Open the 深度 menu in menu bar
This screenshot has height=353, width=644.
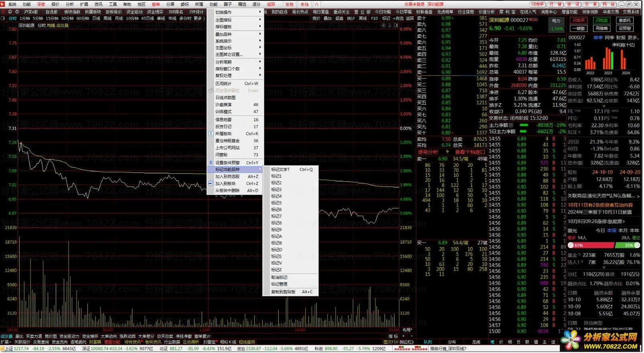pos(41,4)
